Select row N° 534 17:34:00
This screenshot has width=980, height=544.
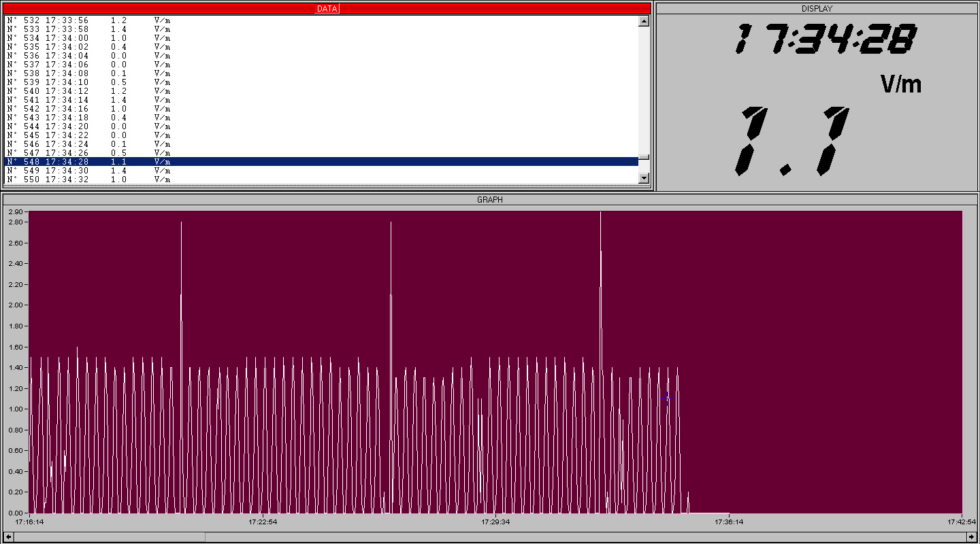click(321, 38)
